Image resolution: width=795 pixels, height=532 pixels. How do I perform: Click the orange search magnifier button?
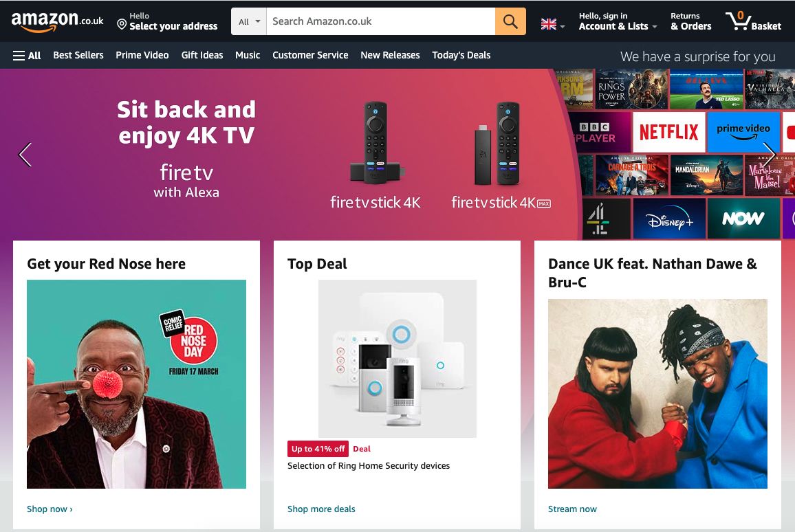click(510, 21)
